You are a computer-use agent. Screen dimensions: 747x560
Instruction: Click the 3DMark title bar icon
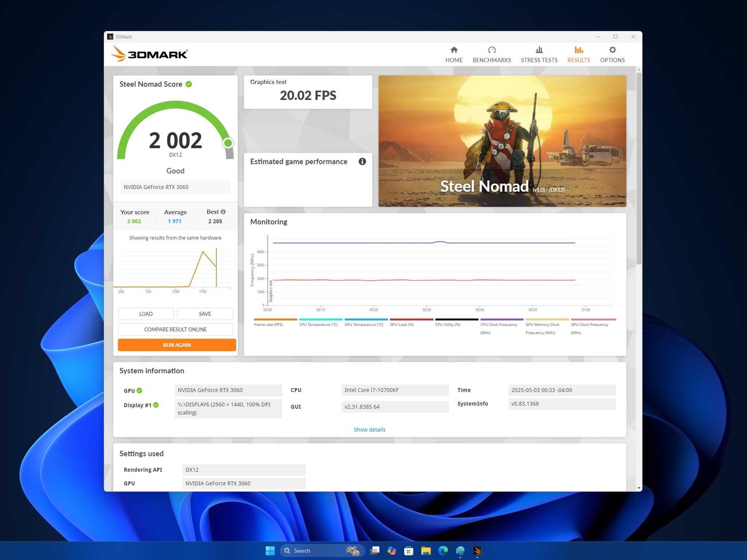pos(110,36)
